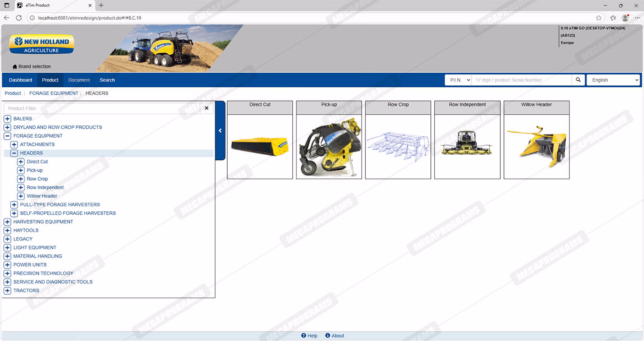The height and width of the screenshot is (341, 644).
Task: Select the Willow Header product thumbnail
Action: point(537,145)
